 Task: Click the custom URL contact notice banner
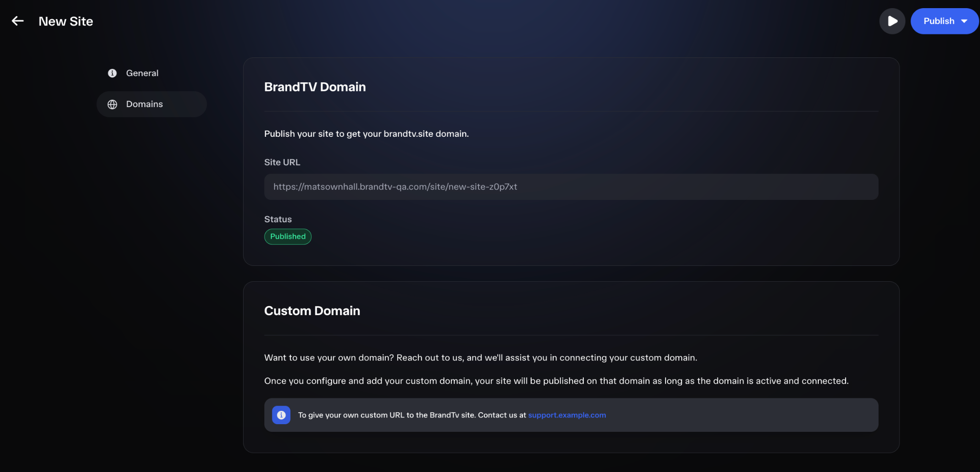(x=571, y=415)
